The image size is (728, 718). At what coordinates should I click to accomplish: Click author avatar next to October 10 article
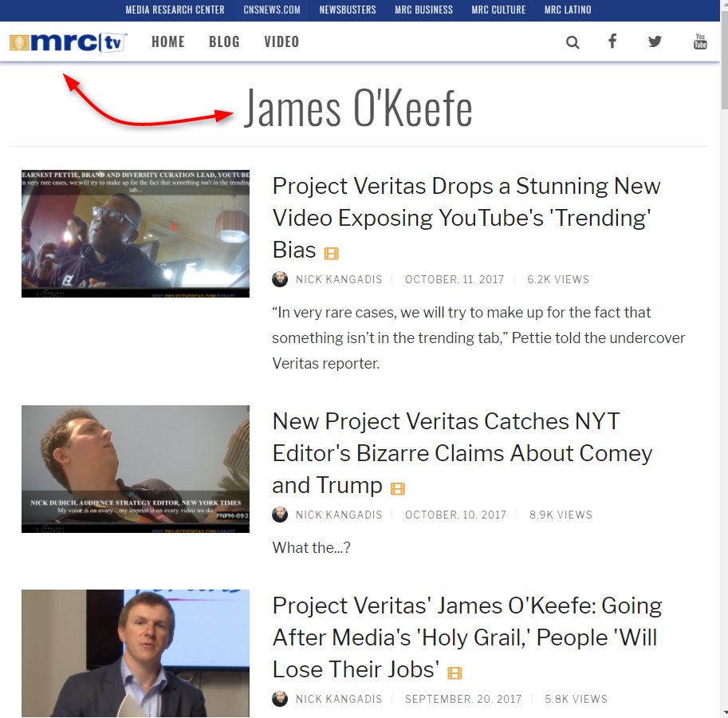pyautogui.click(x=280, y=515)
